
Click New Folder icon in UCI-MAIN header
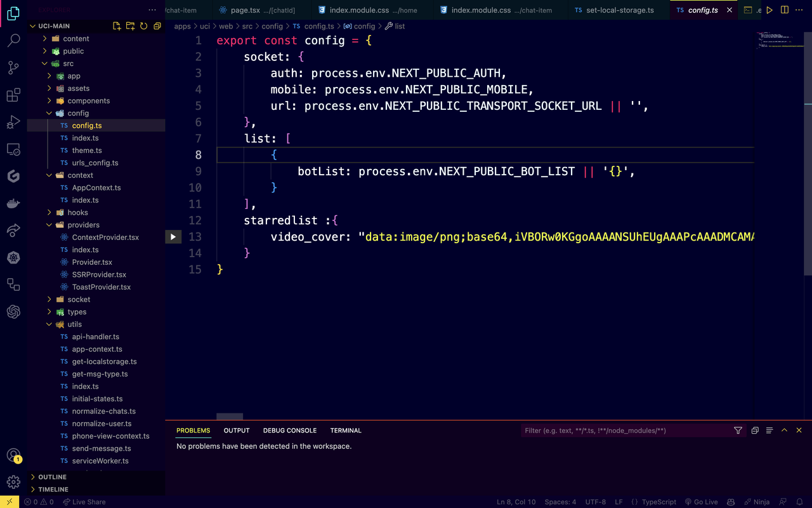click(x=130, y=26)
